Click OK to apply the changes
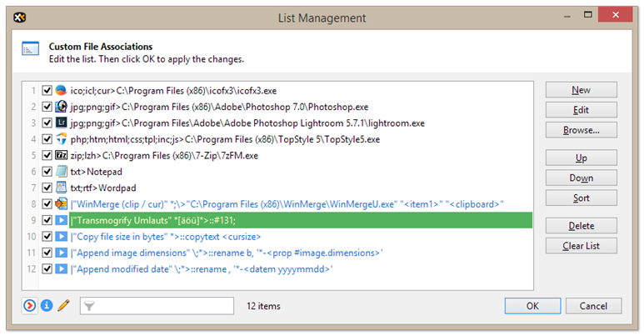The width and height of the screenshot is (644, 336). click(x=533, y=306)
